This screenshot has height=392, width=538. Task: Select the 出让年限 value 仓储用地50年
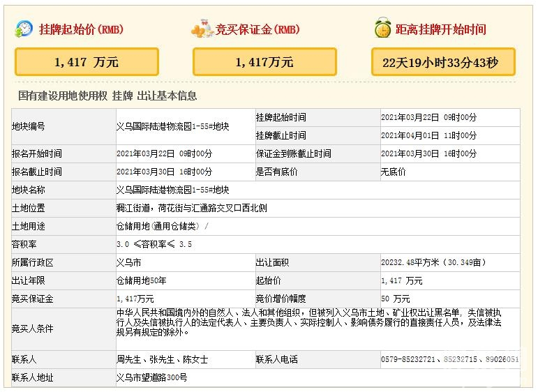pyautogui.click(x=140, y=280)
